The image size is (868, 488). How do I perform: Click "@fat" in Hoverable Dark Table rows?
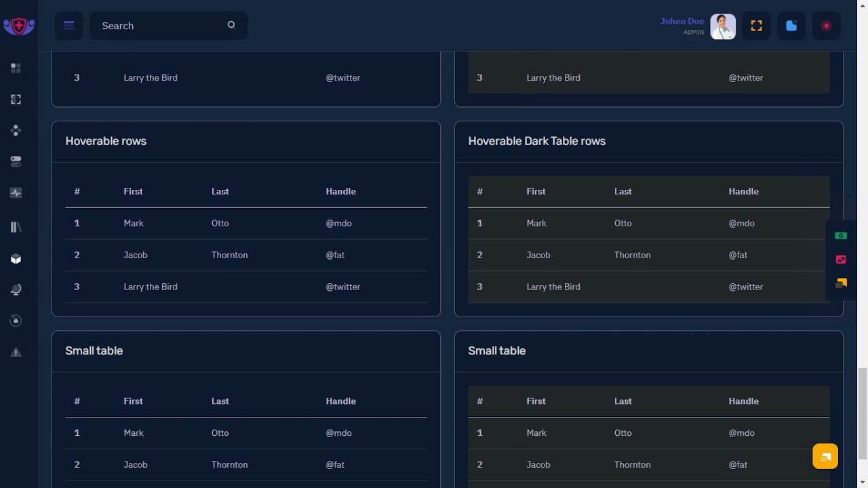pos(738,255)
